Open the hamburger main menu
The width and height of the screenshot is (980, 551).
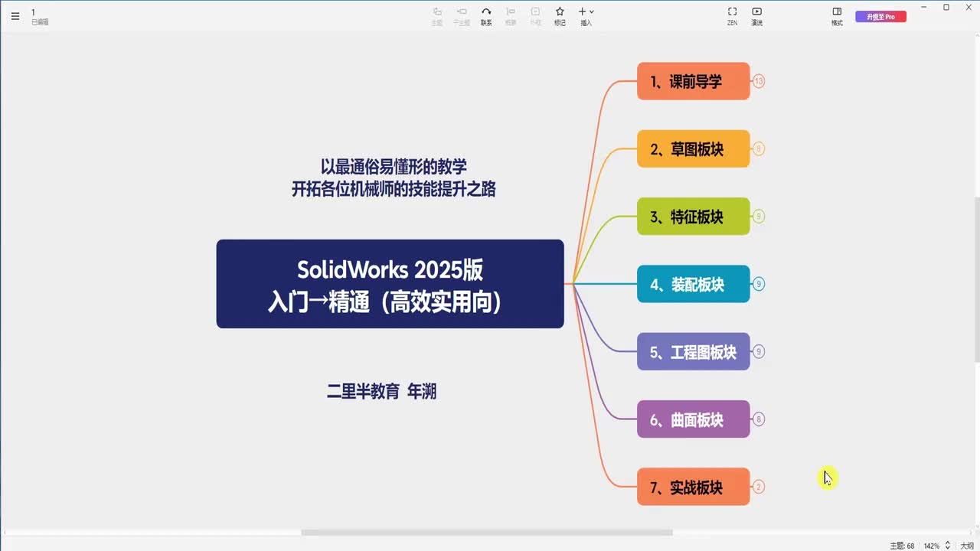click(15, 16)
